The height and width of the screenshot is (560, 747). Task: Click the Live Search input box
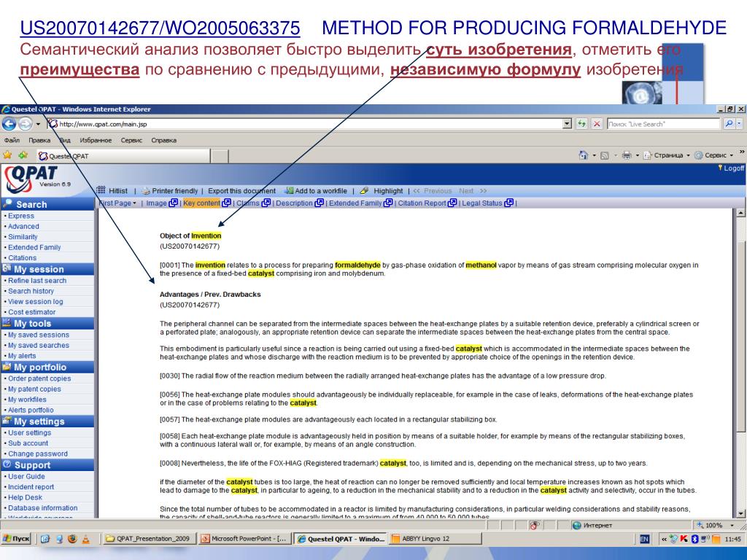click(663, 124)
